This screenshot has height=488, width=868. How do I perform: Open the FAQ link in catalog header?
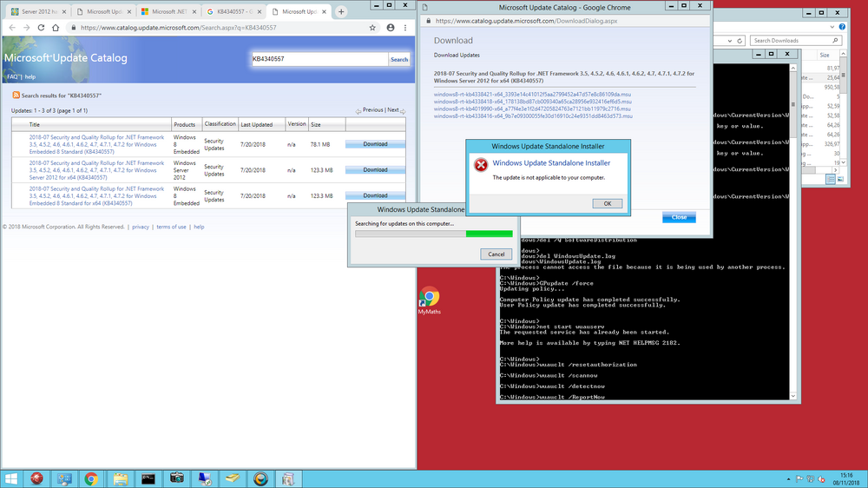tap(11, 77)
